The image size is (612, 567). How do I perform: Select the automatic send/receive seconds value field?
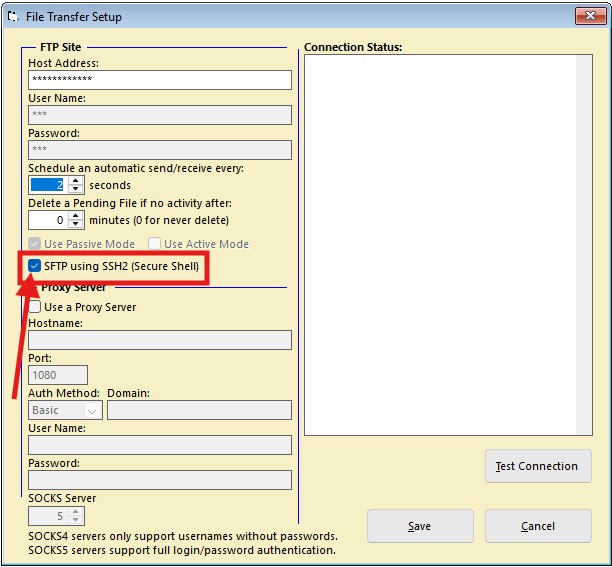(x=48, y=185)
